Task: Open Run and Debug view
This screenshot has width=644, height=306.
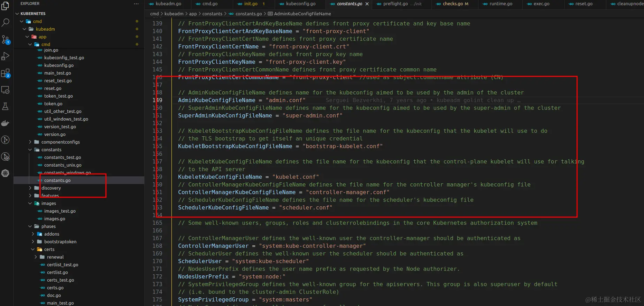Action: click(6, 56)
